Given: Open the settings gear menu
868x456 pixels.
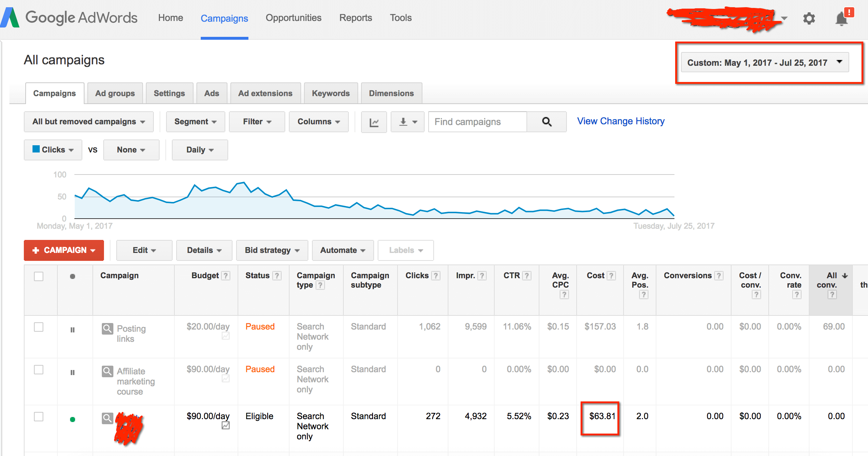Looking at the screenshot, I should coord(809,18).
